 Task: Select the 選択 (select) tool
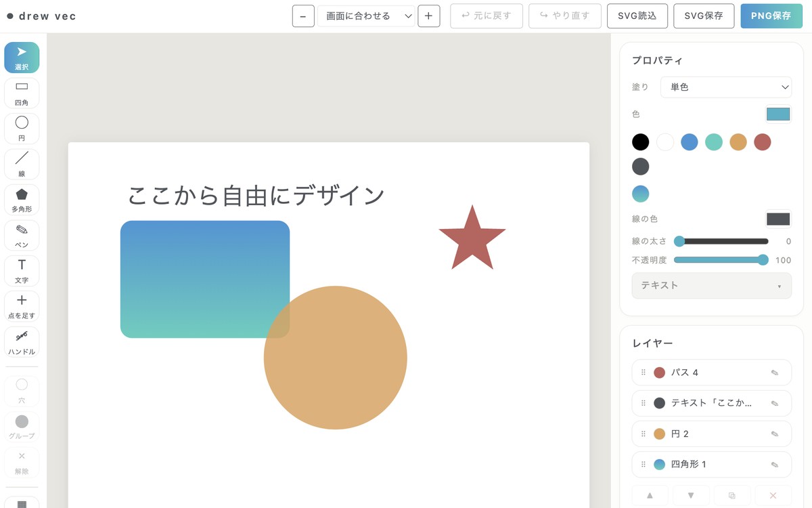pyautogui.click(x=22, y=58)
